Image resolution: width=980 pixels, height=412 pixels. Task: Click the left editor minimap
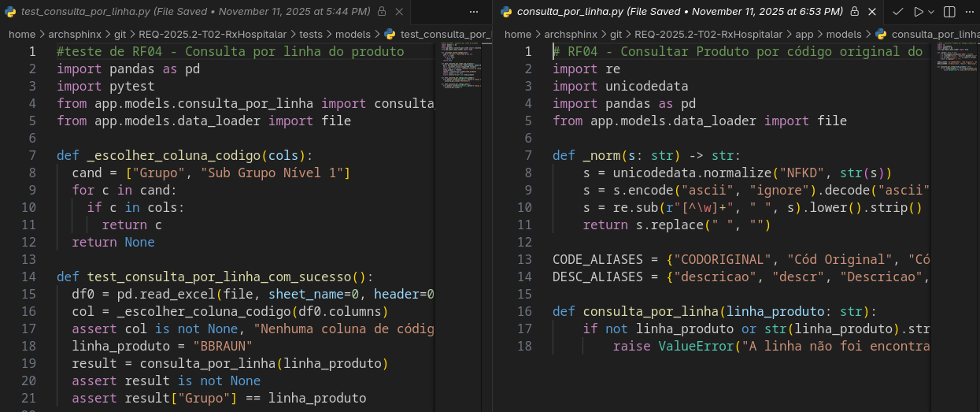(461, 71)
